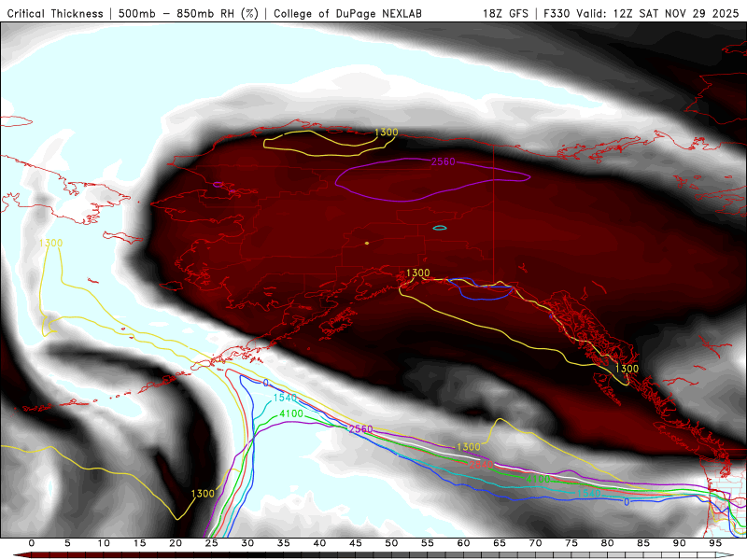Click "F330 Valid: 12Z SAT NOV 29 2025" text
The image size is (747, 560).
[641, 14]
